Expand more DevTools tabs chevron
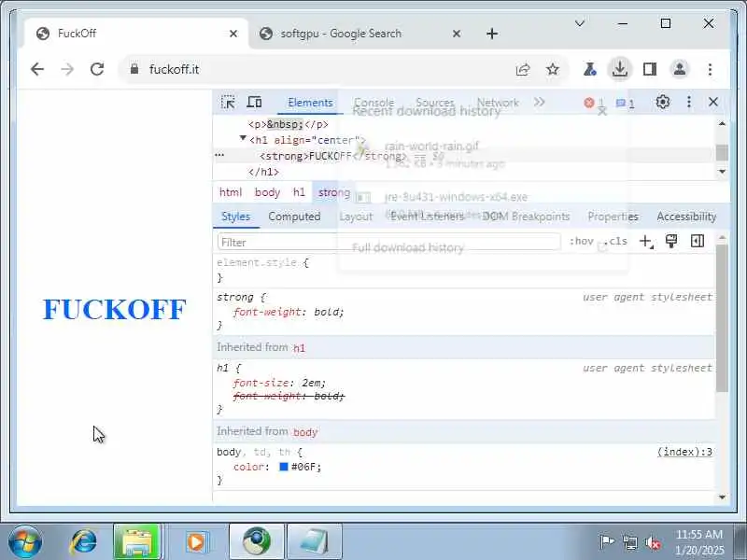 (540, 103)
